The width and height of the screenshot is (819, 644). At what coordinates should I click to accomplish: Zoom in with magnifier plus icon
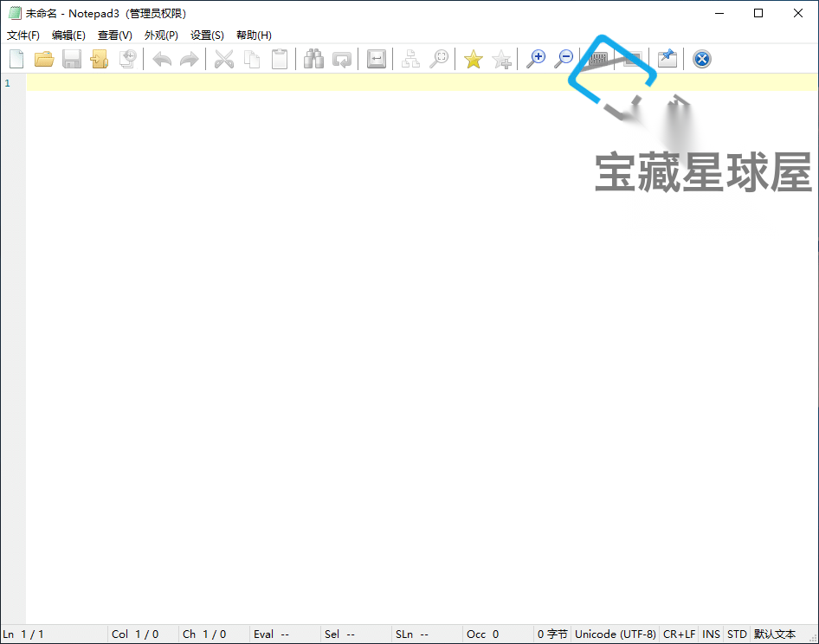536,59
